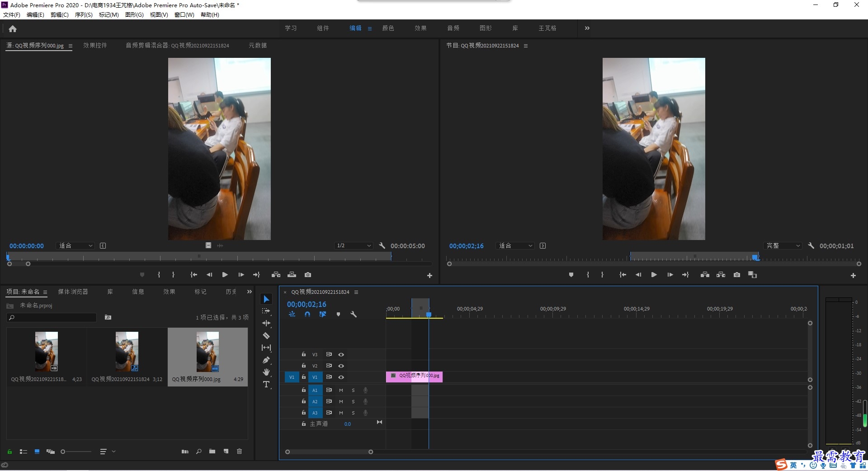Play the Source monitor
This screenshot has width=868, height=471.
point(225,275)
